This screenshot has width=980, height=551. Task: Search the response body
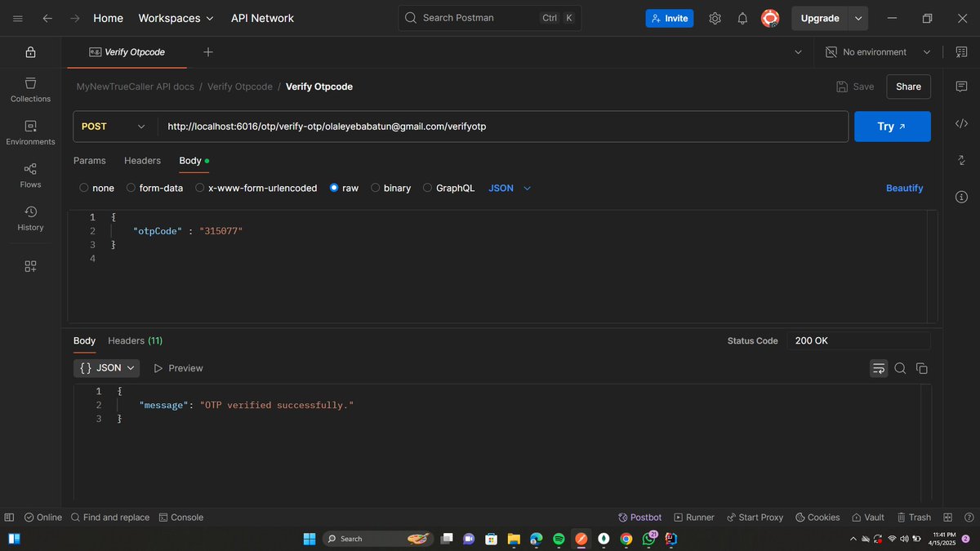[x=900, y=368]
